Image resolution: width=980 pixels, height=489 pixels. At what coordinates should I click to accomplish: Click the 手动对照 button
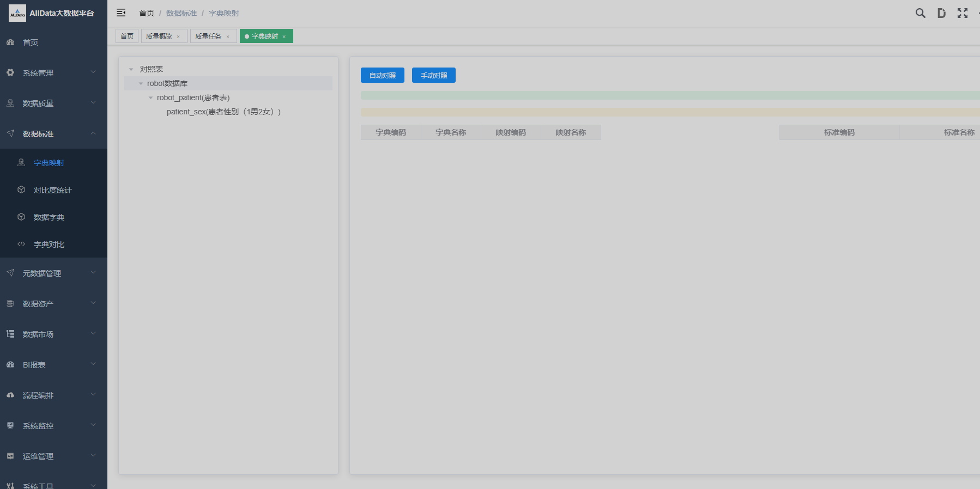[x=433, y=75]
